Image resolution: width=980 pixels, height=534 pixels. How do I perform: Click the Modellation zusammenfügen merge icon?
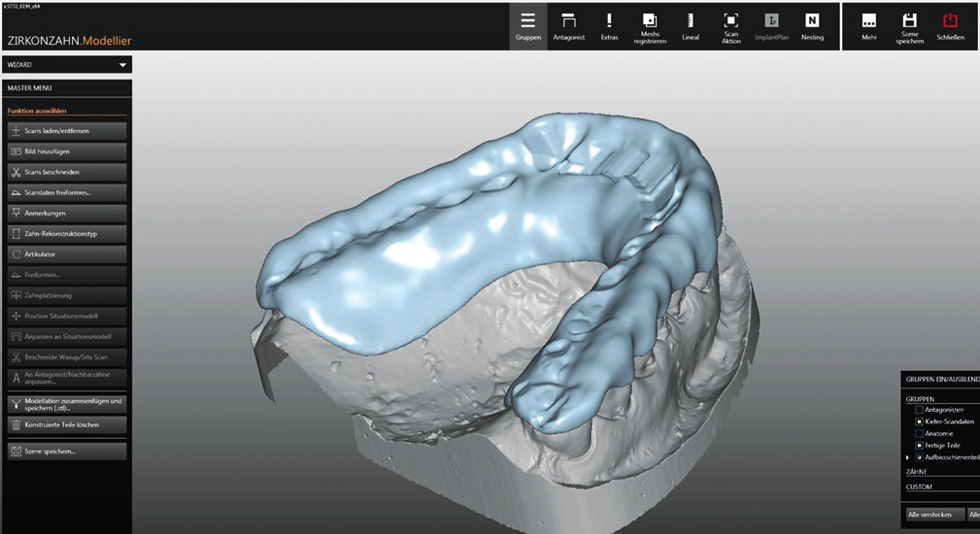[x=17, y=404]
